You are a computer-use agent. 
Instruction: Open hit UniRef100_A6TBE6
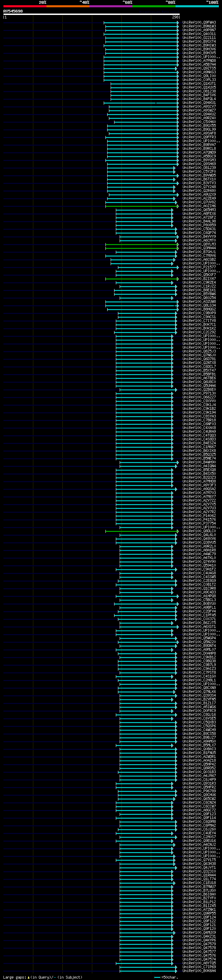[199, 378]
